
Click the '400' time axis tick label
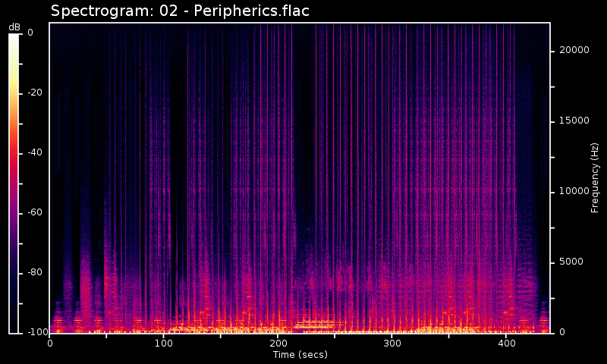pos(505,344)
